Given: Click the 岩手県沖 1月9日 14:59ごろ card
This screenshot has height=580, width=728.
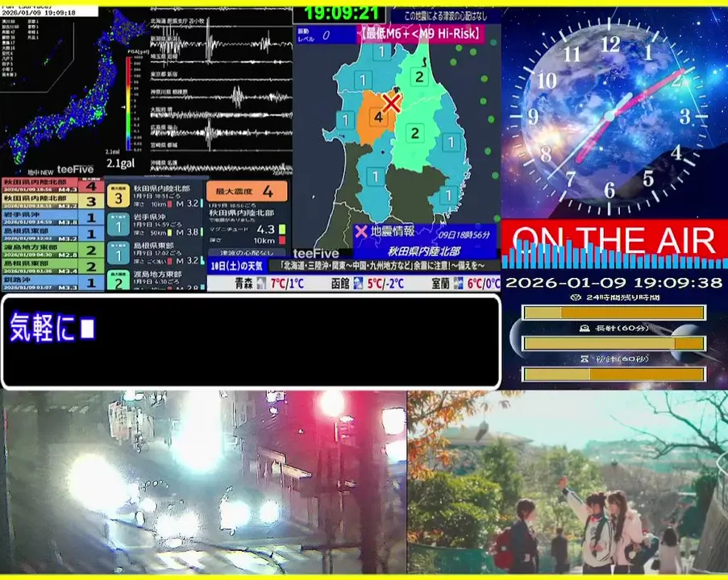Looking at the screenshot, I should [155, 225].
